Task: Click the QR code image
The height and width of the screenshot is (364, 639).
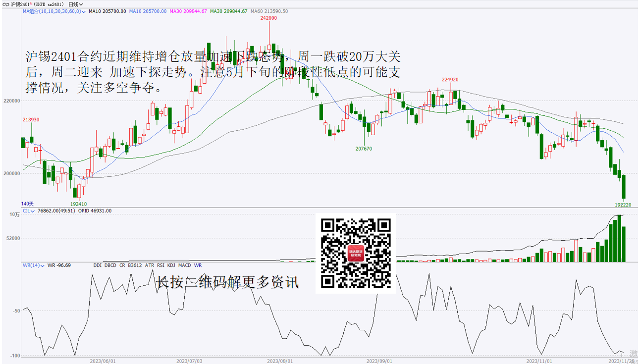Action: pos(356,253)
